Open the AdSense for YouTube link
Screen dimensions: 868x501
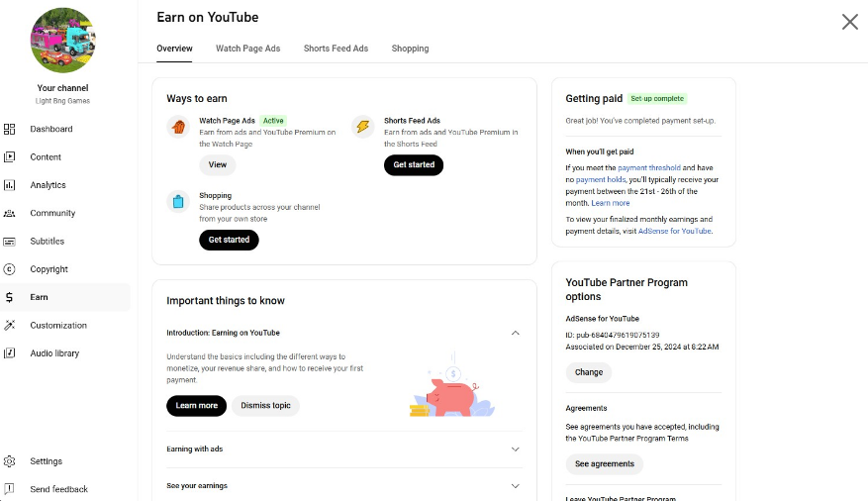click(x=675, y=232)
